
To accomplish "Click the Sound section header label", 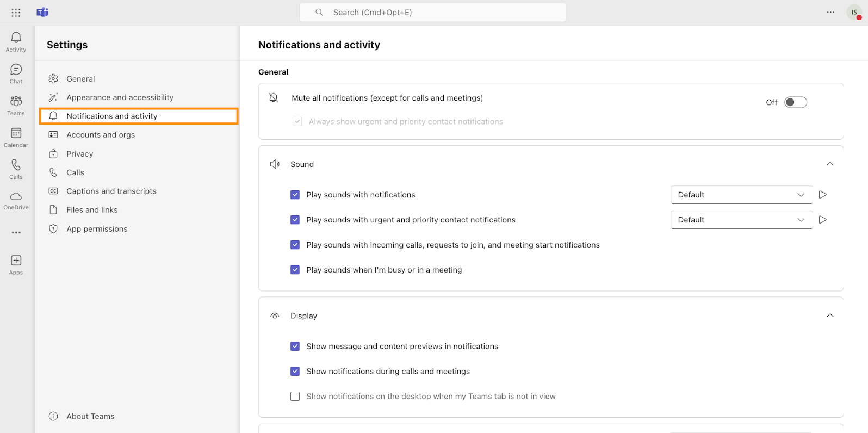I will [302, 164].
